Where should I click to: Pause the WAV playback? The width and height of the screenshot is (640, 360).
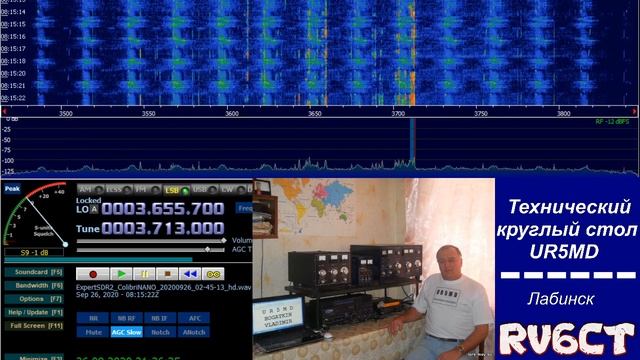(x=144, y=274)
